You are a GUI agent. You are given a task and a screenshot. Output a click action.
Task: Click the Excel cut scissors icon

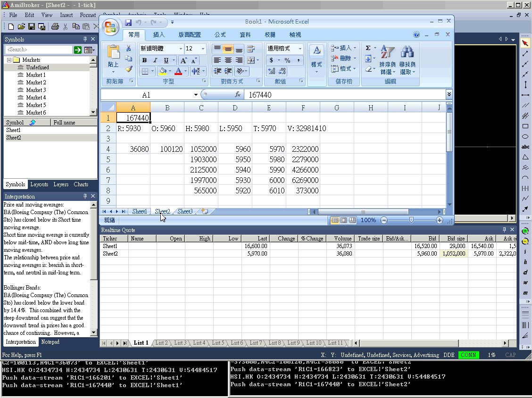(x=129, y=48)
